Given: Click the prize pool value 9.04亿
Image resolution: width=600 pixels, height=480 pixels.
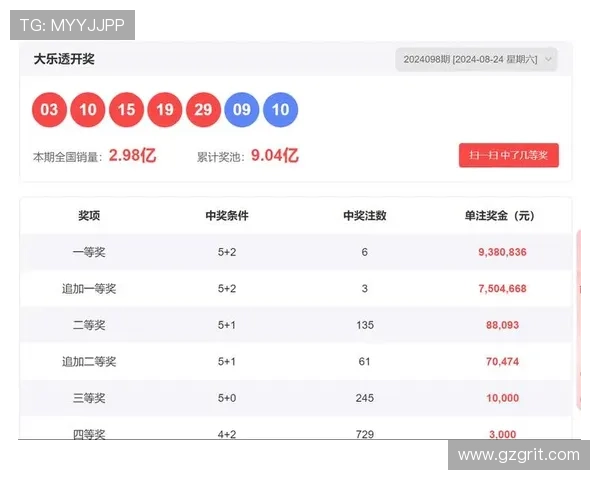Looking at the screenshot, I should click(275, 155).
